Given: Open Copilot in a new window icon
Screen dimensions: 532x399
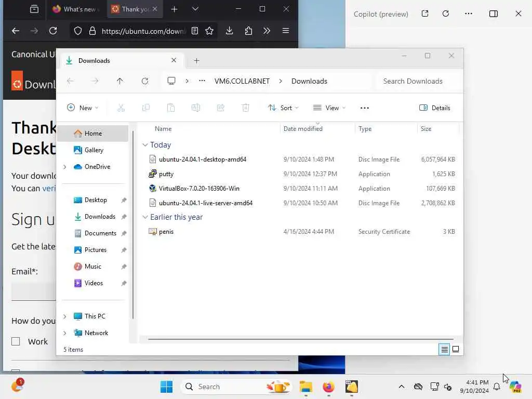Looking at the screenshot, I should [x=425, y=14].
